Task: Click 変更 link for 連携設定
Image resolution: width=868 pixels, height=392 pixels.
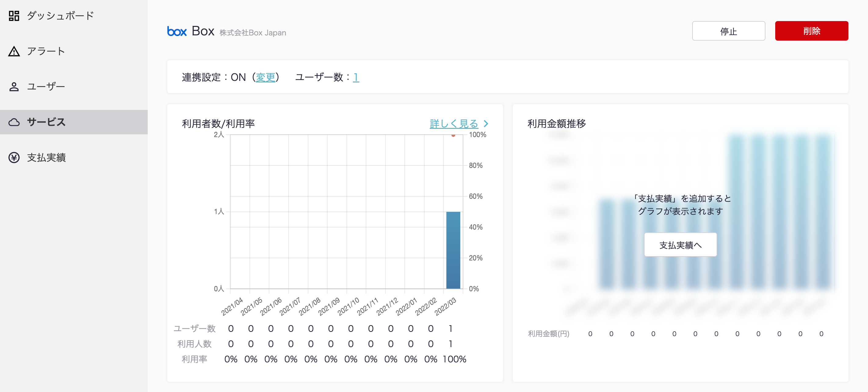Action: click(x=265, y=77)
